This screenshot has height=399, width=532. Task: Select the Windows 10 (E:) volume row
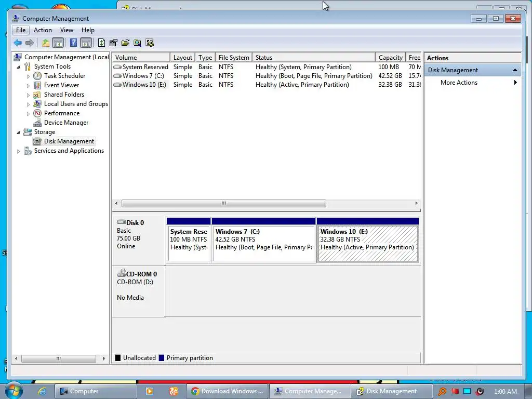(x=267, y=85)
